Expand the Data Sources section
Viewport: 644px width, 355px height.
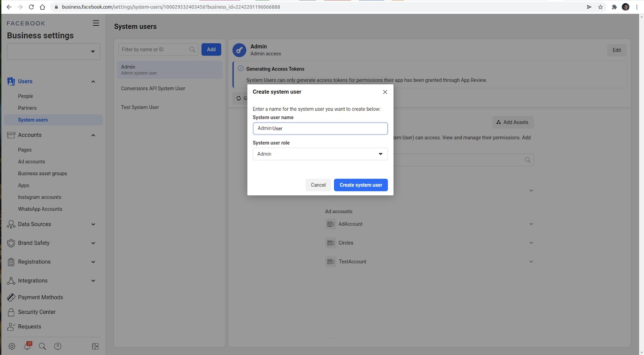coord(93,224)
